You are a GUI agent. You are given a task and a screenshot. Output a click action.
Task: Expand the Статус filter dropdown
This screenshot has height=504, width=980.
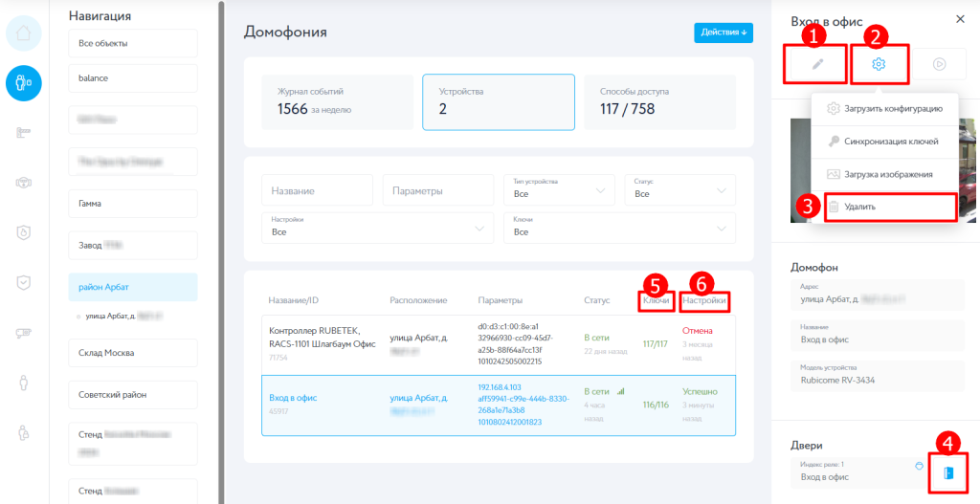[680, 190]
